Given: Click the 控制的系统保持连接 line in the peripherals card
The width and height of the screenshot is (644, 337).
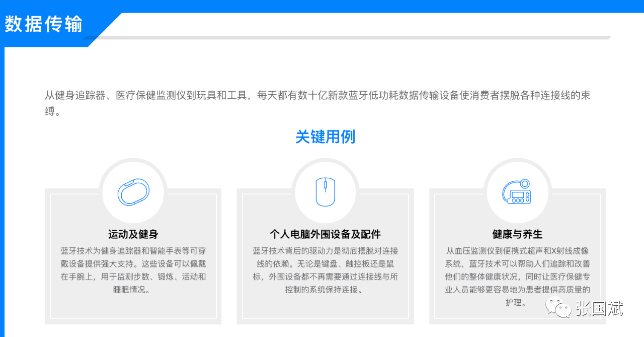Looking at the screenshot, I should (x=325, y=290).
